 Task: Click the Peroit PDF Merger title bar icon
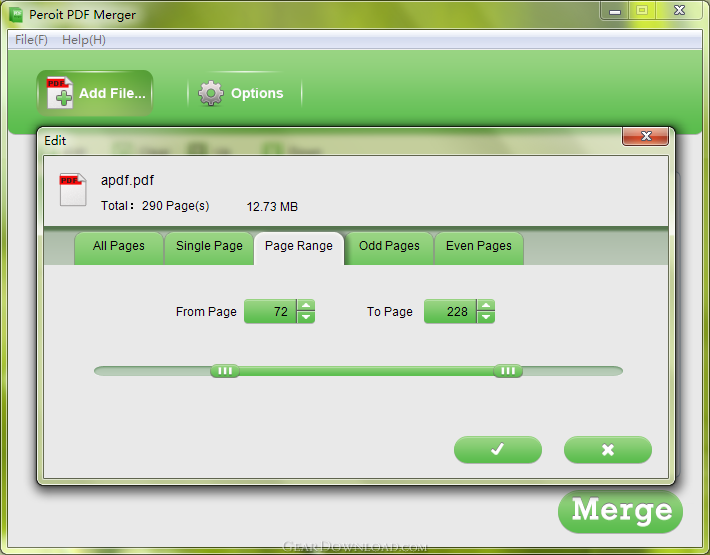click(16, 14)
